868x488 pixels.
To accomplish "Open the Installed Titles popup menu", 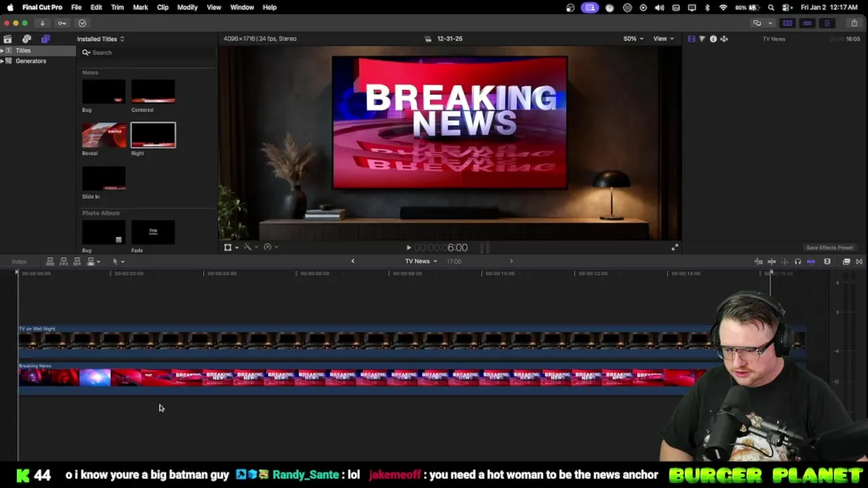I will [x=100, y=39].
